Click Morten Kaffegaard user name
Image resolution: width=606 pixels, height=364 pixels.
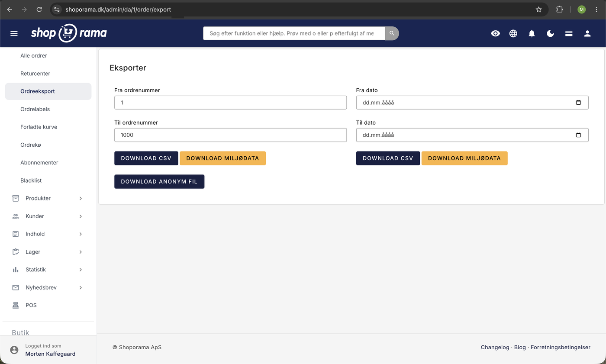(50, 354)
